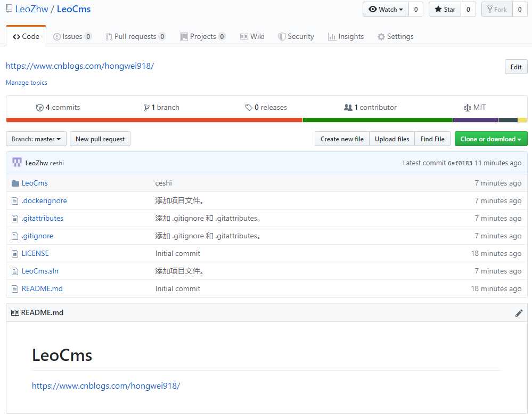Click the Issues exclamation icon
Image resolution: width=532 pixels, height=418 pixels.
[x=57, y=37]
